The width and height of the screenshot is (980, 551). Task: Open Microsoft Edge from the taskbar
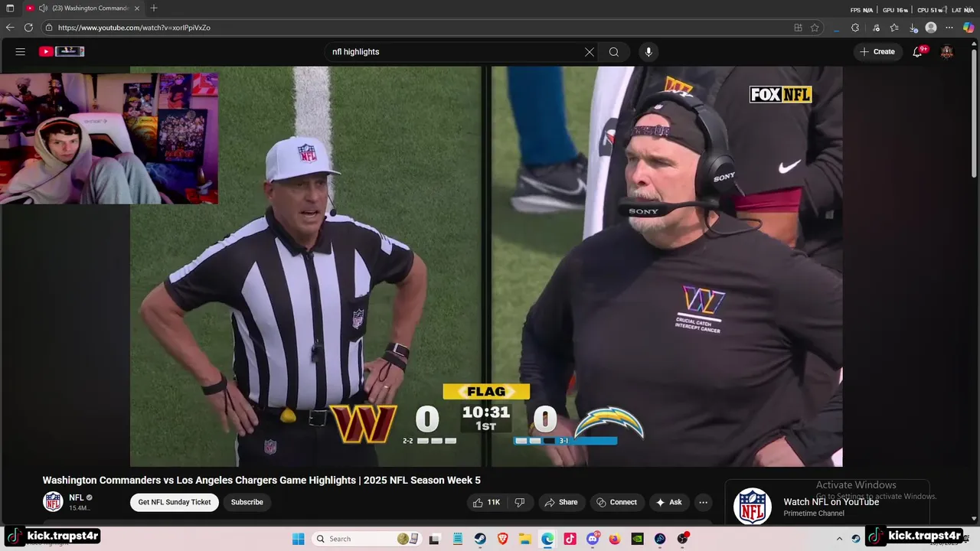tap(547, 539)
